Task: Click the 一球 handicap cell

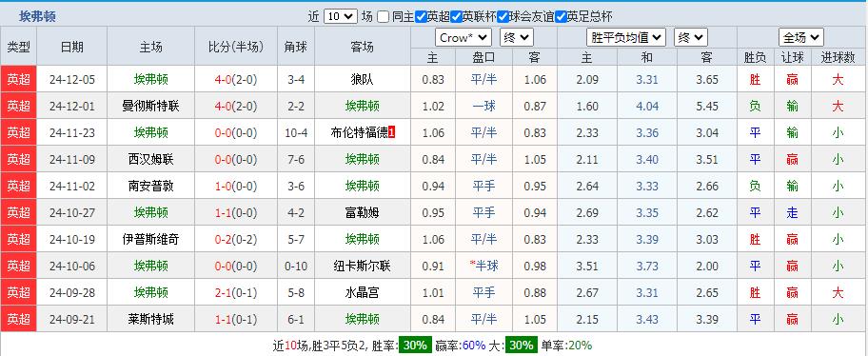Action: click(x=483, y=106)
